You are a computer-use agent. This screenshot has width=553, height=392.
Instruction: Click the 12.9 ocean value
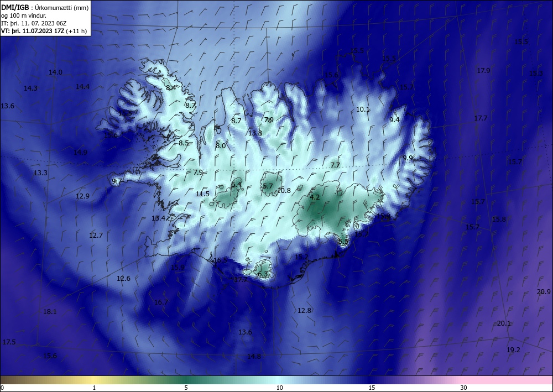tap(82, 196)
